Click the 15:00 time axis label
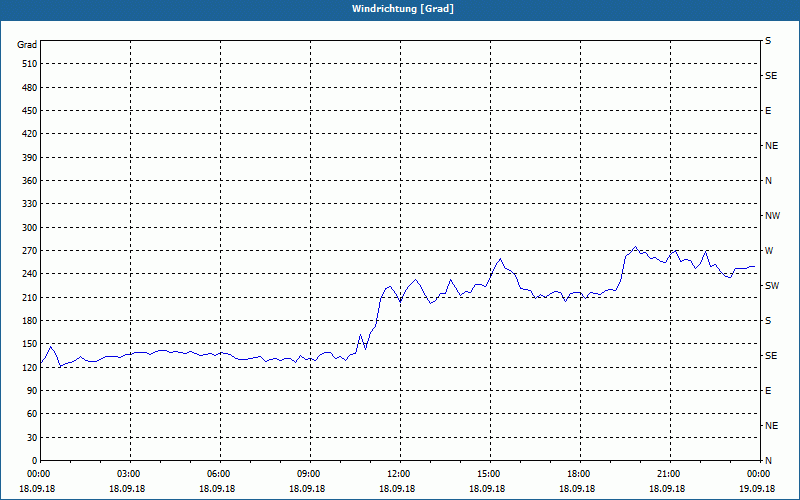 coord(490,474)
